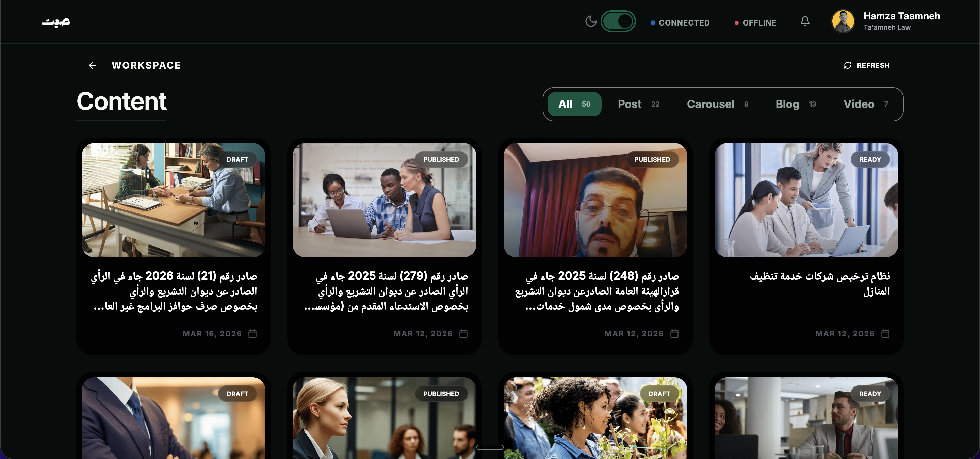Click the Published badge on decision (248) card
The height and width of the screenshot is (459, 980).
652,159
